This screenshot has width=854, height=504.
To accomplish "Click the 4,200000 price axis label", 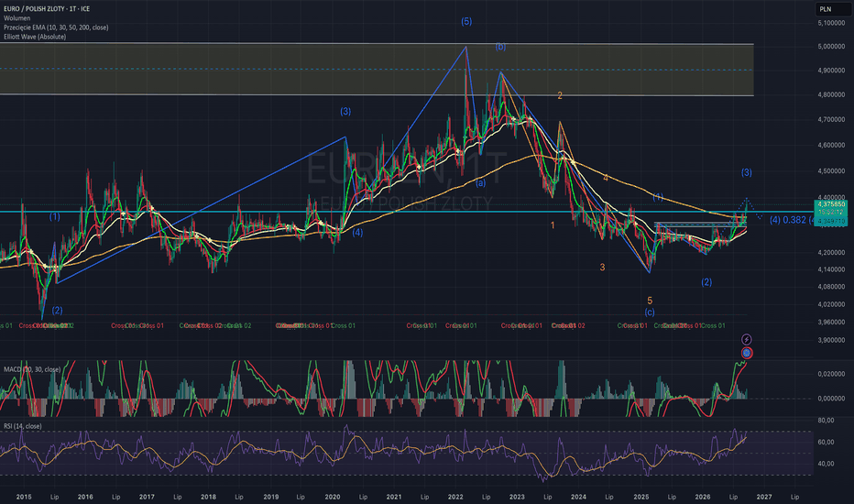I will (x=831, y=253).
